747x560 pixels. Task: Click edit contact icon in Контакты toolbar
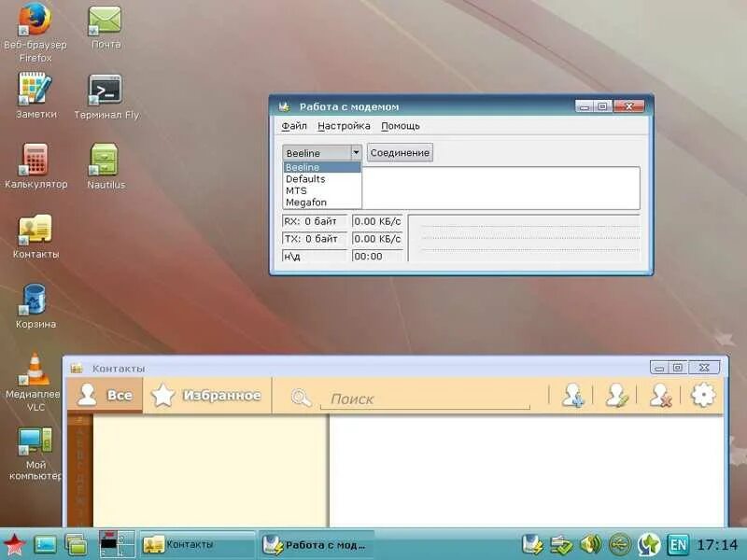[616, 395]
